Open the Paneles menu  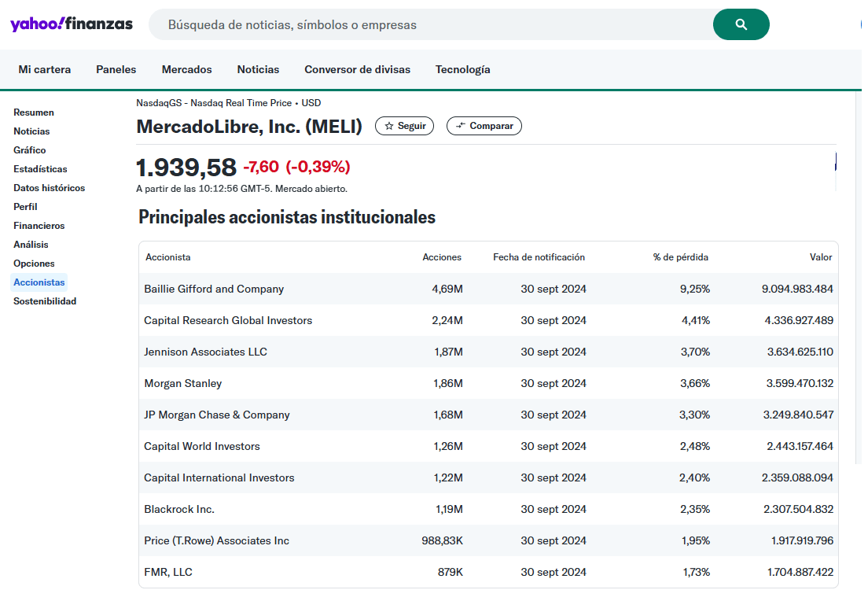[x=116, y=69]
